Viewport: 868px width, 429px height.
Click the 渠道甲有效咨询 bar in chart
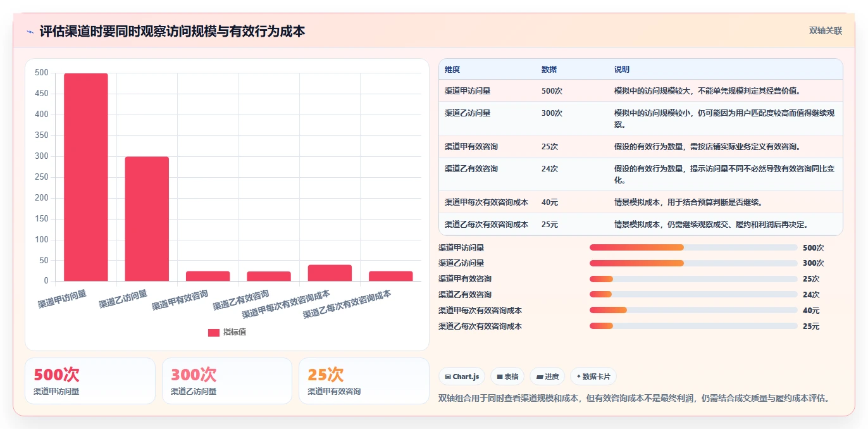[208, 276]
